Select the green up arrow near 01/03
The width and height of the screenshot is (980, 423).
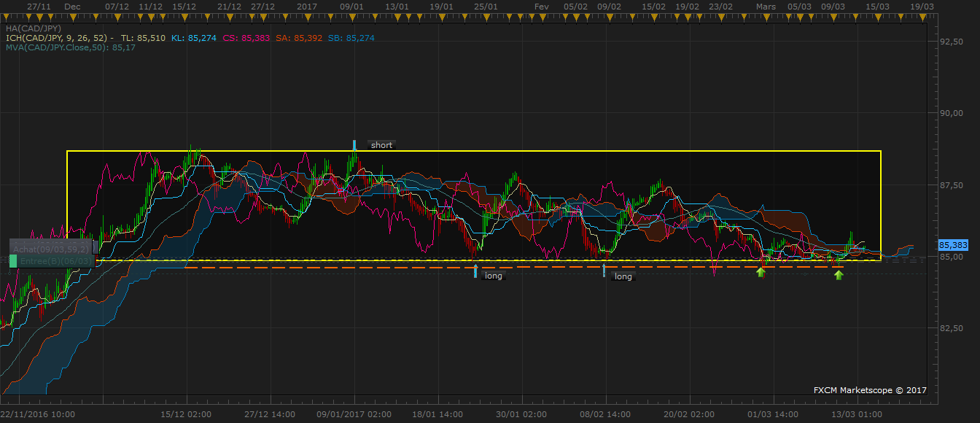point(761,273)
